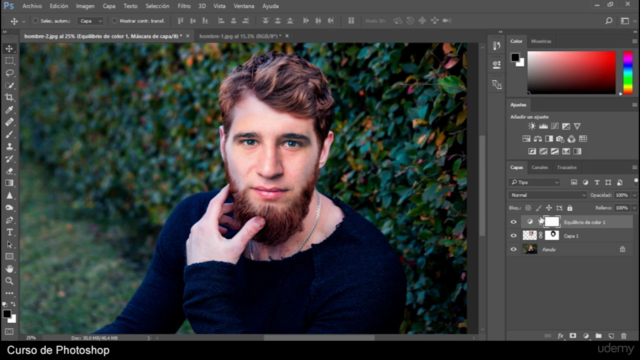The image size is (640, 360).
Task: Open the Imagen menu
Action: point(85,6)
